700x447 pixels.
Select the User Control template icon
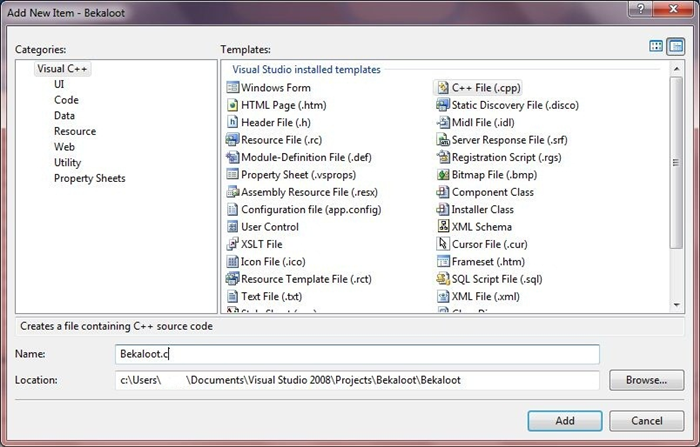[233, 227]
